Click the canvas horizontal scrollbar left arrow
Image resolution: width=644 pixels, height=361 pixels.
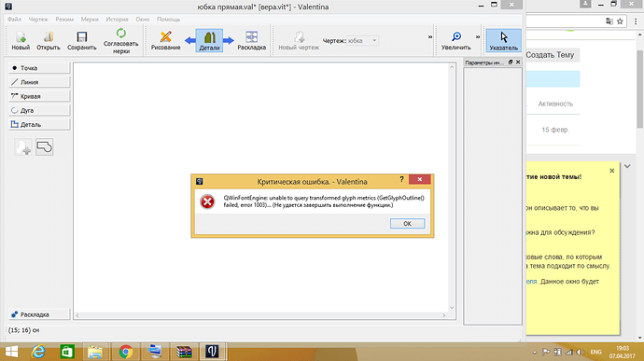pyautogui.click(x=77, y=315)
